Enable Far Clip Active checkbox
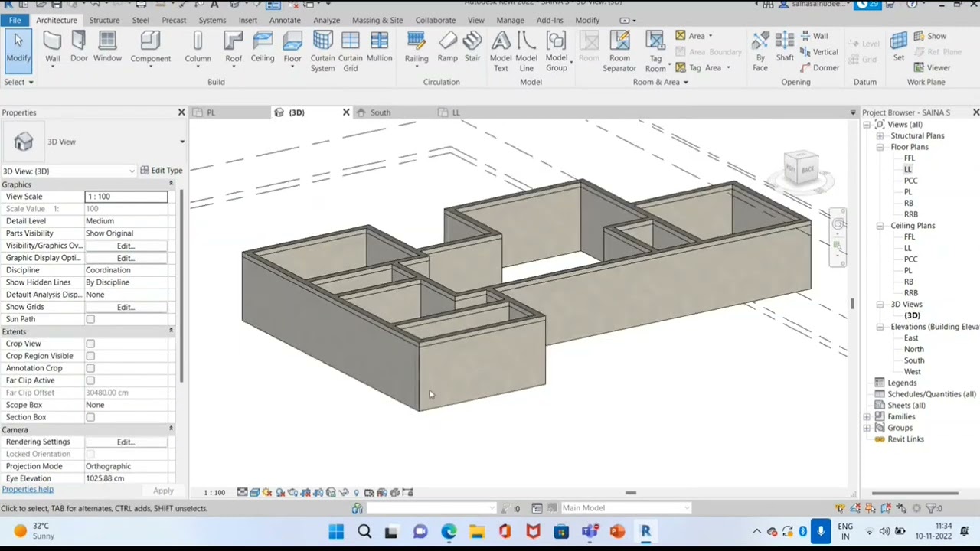This screenshot has height=551, width=980. coord(90,380)
